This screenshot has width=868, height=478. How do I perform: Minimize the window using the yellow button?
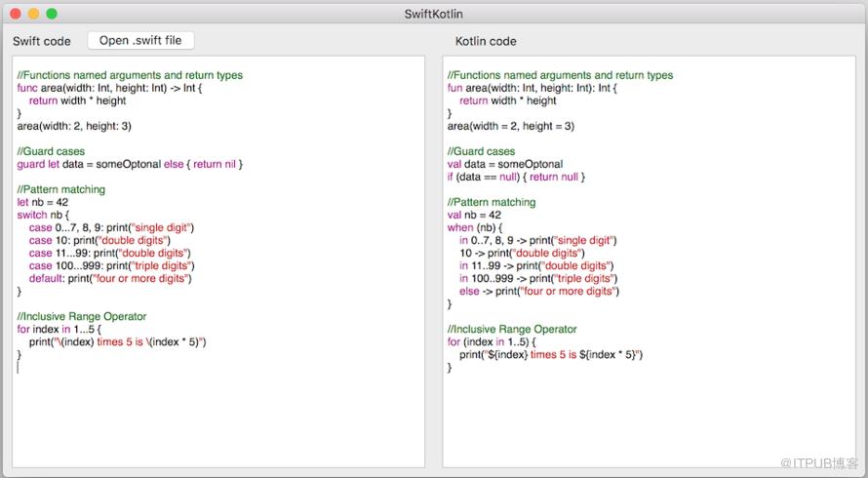click(x=34, y=14)
